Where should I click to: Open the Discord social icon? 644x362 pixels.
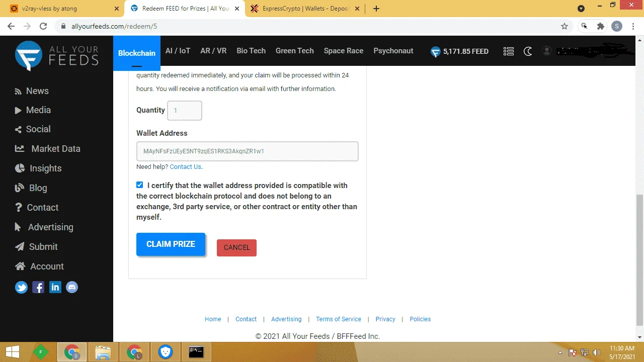click(72, 288)
